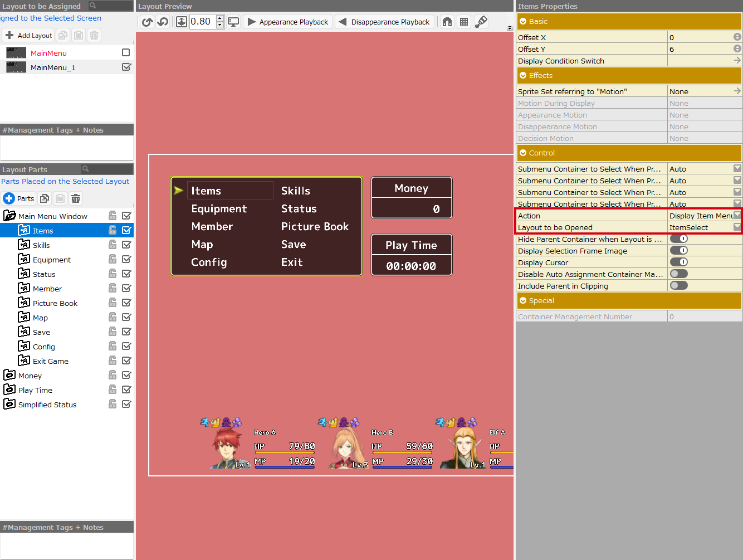Delete selected part with trash icon
743x560 pixels.
click(x=76, y=198)
